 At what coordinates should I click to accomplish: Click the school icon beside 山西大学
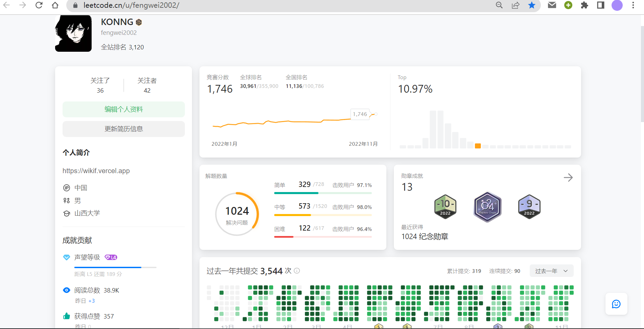[67, 213]
